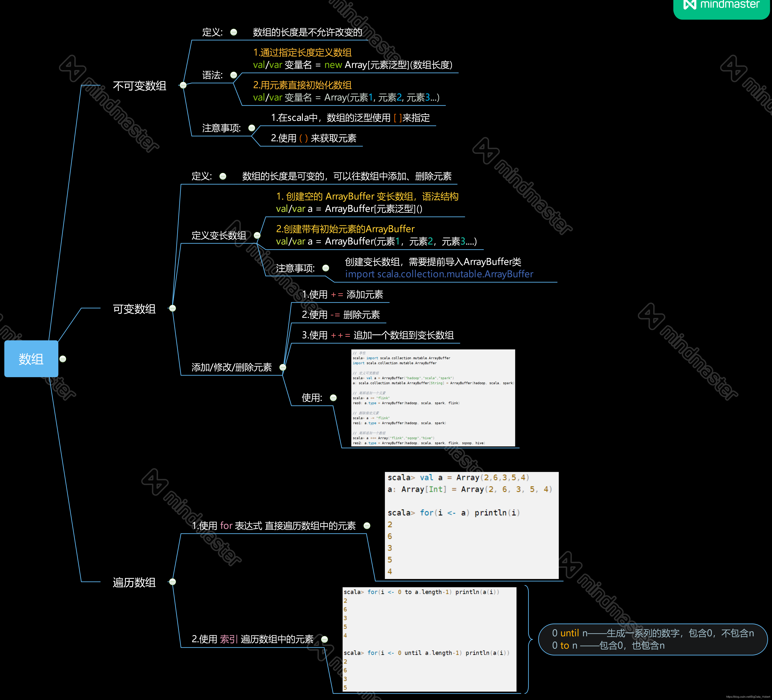Select node 2.创建带有初始元素的ArrayBuffer
772x700 pixels.
click(376, 235)
